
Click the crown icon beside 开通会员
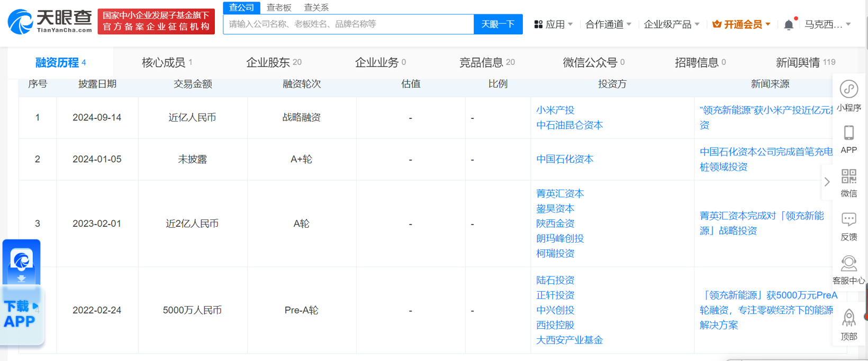click(x=717, y=24)
